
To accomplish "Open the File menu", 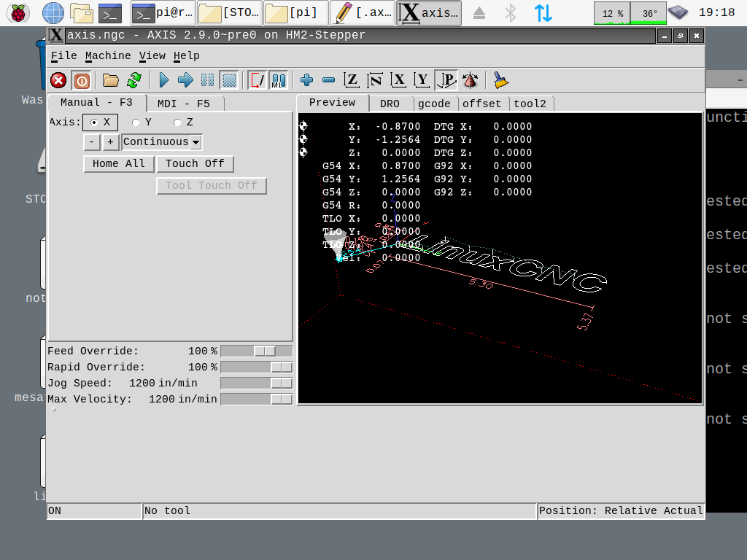I will pos(64,55).
